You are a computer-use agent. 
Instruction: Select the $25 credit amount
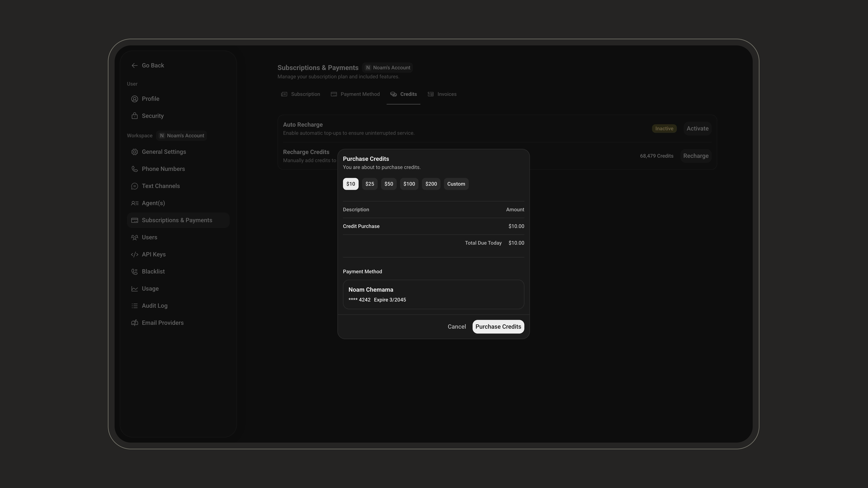click(370, 184)
